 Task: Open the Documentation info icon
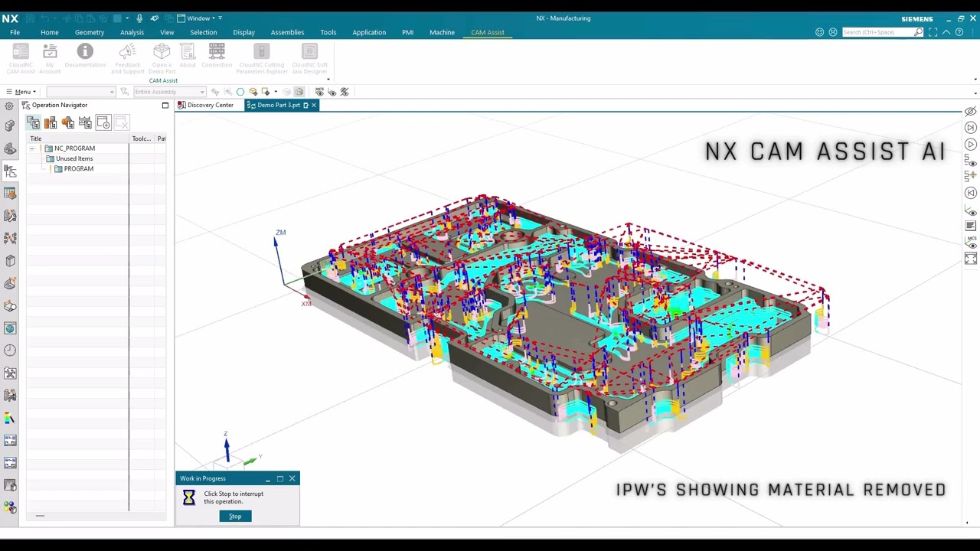pyautogui.click(x=85, y=55)
